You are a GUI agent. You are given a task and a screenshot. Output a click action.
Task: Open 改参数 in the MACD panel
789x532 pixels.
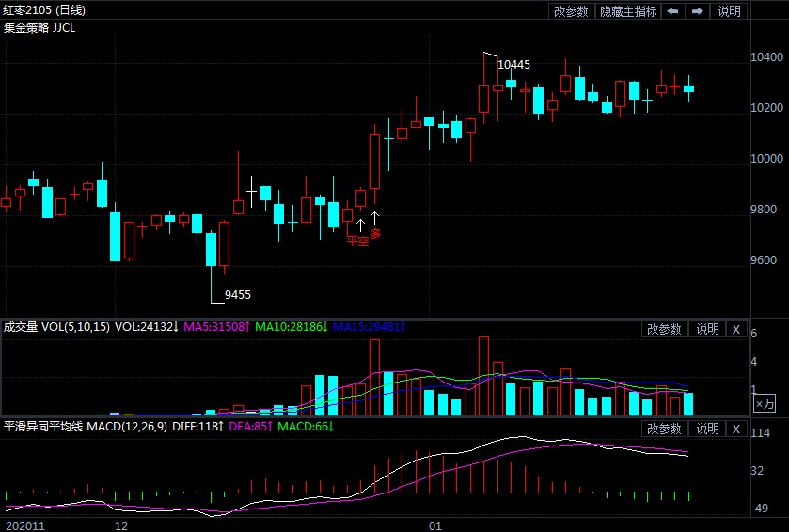[664, 429]
